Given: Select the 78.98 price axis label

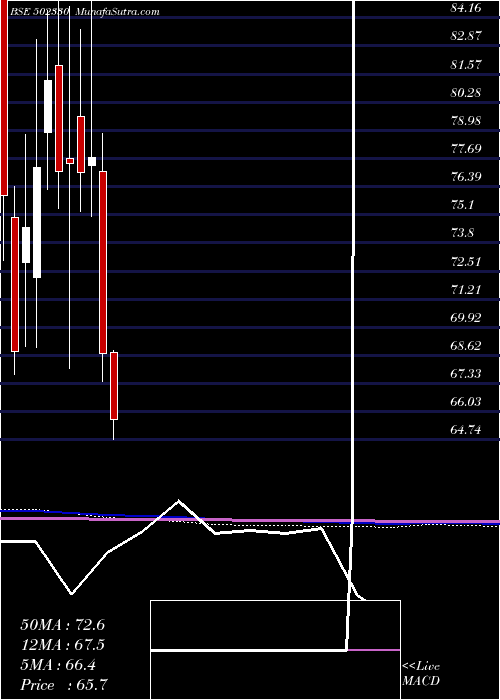Looking at the screenshot, I should tap(466, 121).
